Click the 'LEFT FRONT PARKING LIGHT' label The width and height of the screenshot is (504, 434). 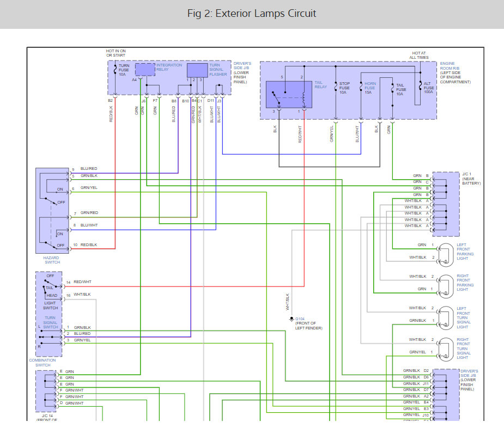465,252
